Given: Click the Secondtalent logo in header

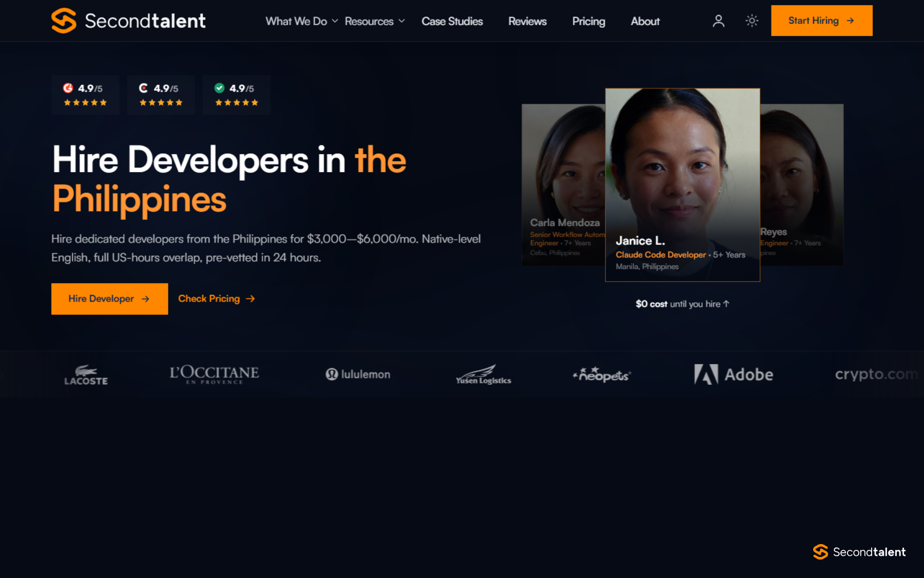Looking at the screenshot, I should tap(128, 21).
